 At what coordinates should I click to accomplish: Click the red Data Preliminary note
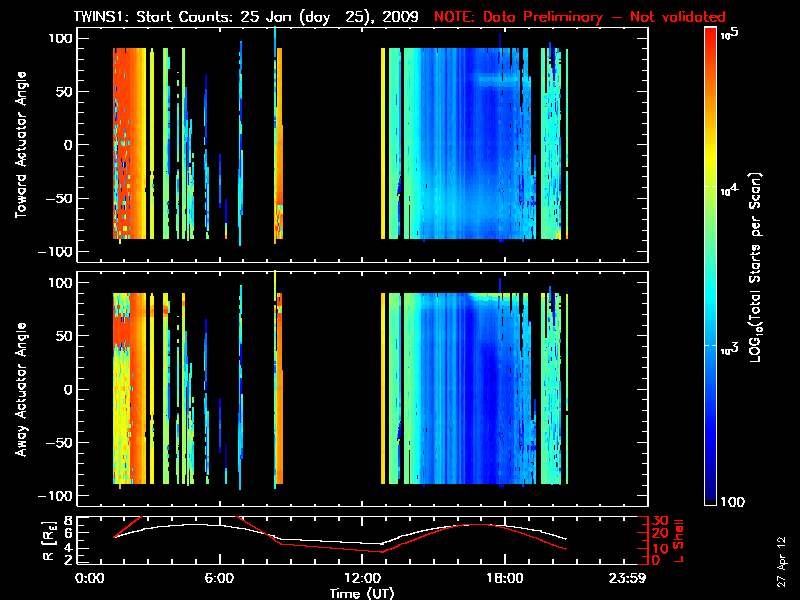pyautogui.click(x=580, y=17)
